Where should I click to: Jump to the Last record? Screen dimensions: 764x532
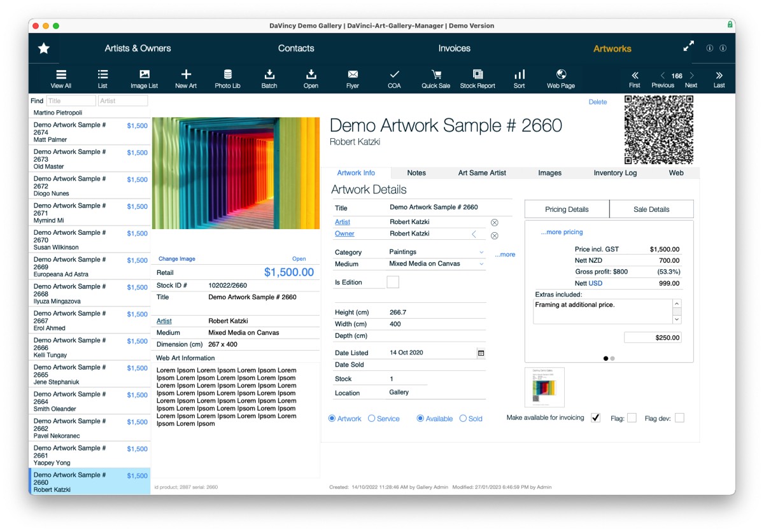pos(719,78)
